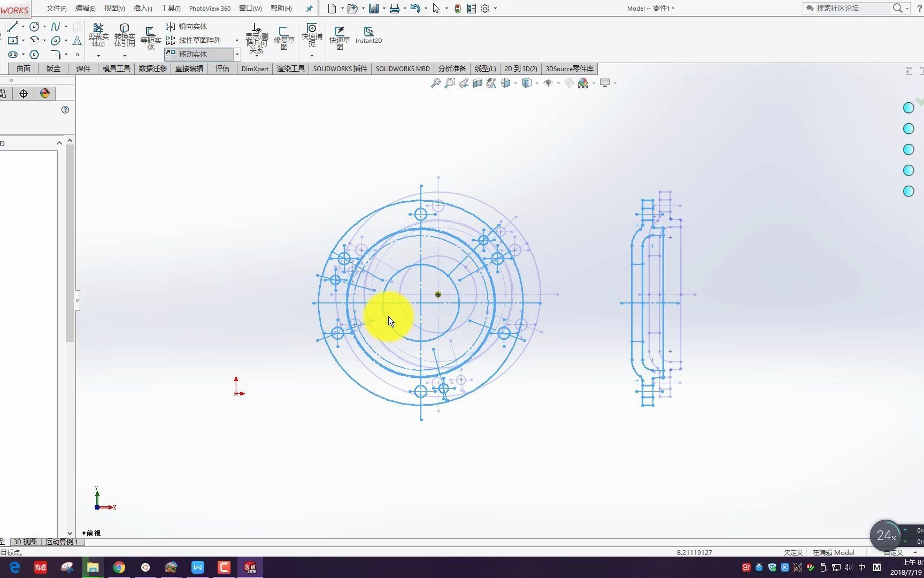Screen dimensions: 924x578
Task: Open the File Properties icon
Action: point(472,9)
